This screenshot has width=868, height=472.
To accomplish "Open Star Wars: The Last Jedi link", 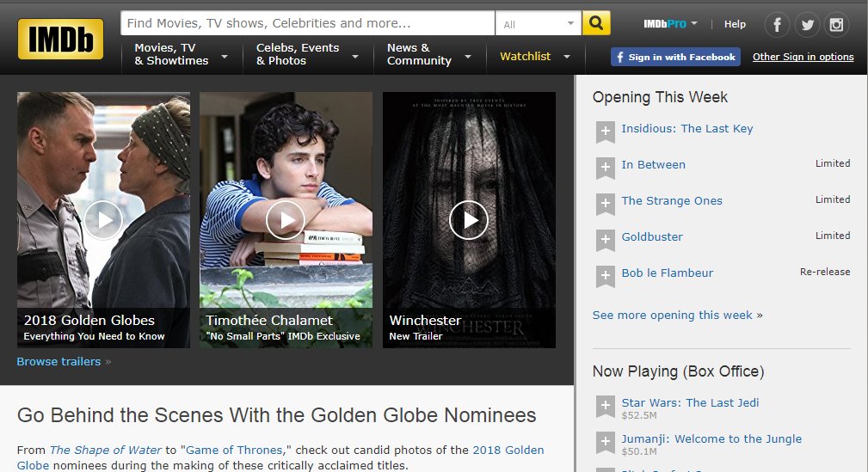I will tap(690, 402).
